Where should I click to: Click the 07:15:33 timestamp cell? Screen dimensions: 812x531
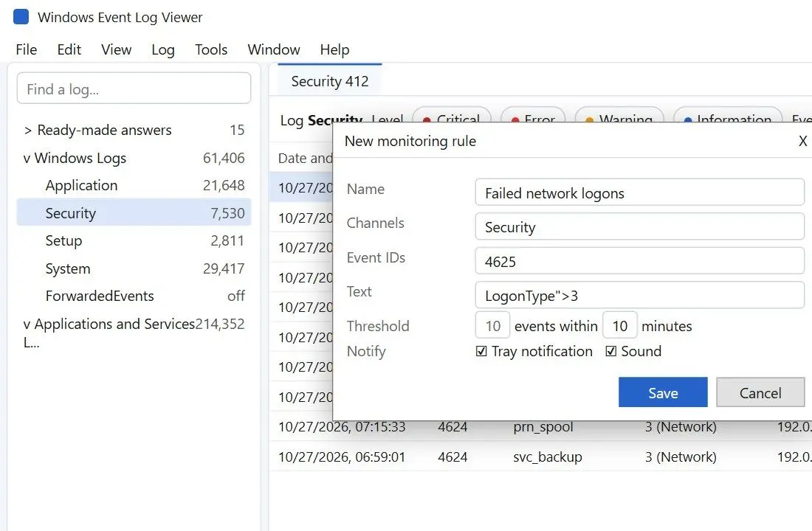342,427
